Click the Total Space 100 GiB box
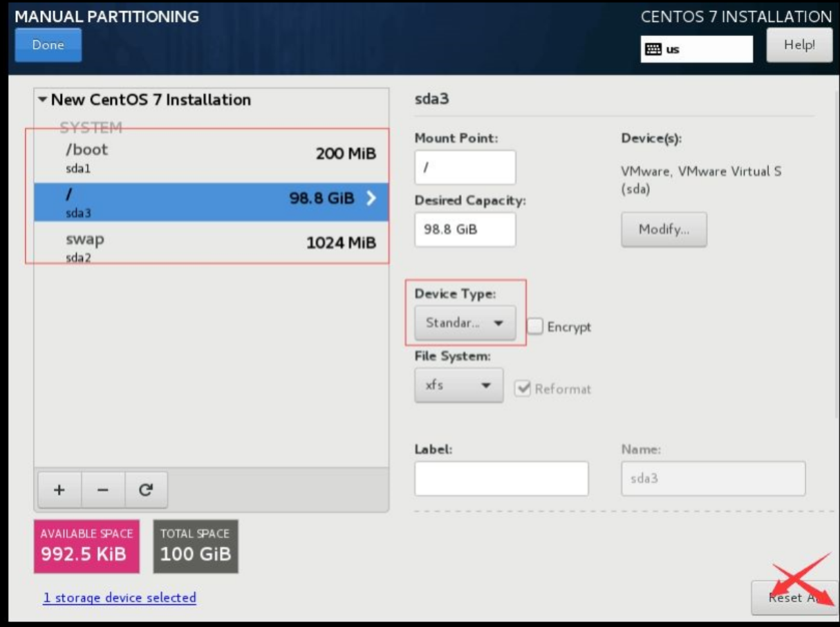840x627 pixels. [196, 547]
